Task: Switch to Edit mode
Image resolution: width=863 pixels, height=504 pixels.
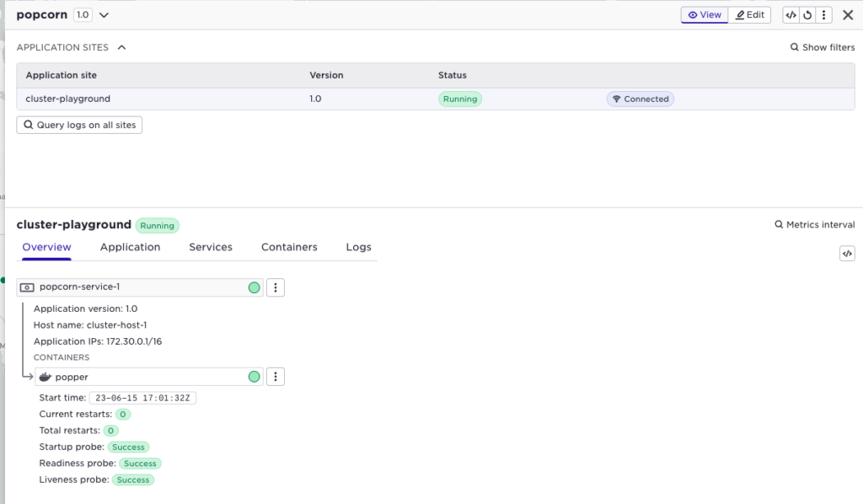Action: 750,15
